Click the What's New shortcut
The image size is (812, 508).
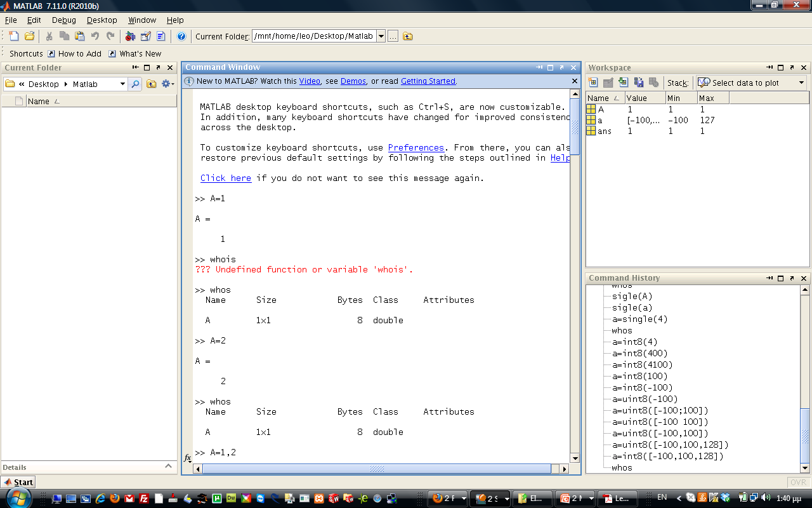pyautogui.click(x=134, y=53)
